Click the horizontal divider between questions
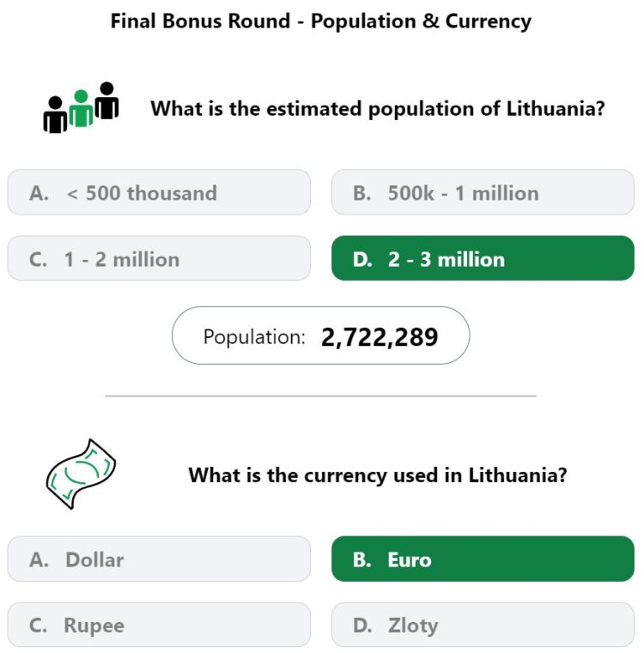644x653 pixels. coord(321,396)
